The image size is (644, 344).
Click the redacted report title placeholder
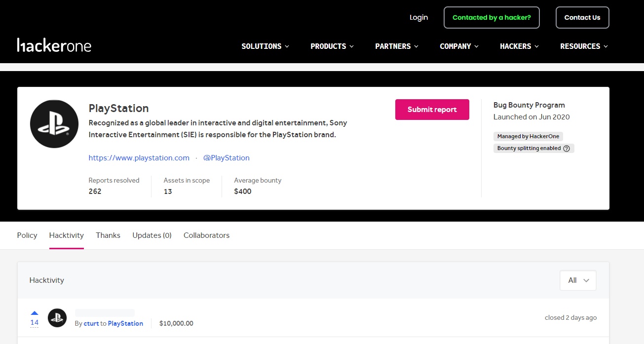105,312
